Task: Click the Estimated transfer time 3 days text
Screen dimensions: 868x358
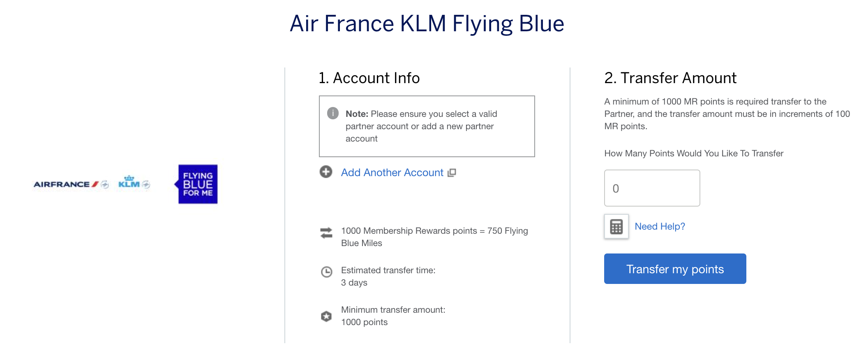Action: click(x=388, y=276)
